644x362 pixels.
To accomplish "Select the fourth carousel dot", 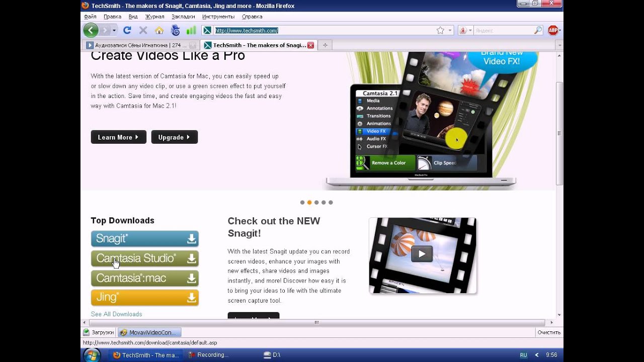I will tap(324, 203).
